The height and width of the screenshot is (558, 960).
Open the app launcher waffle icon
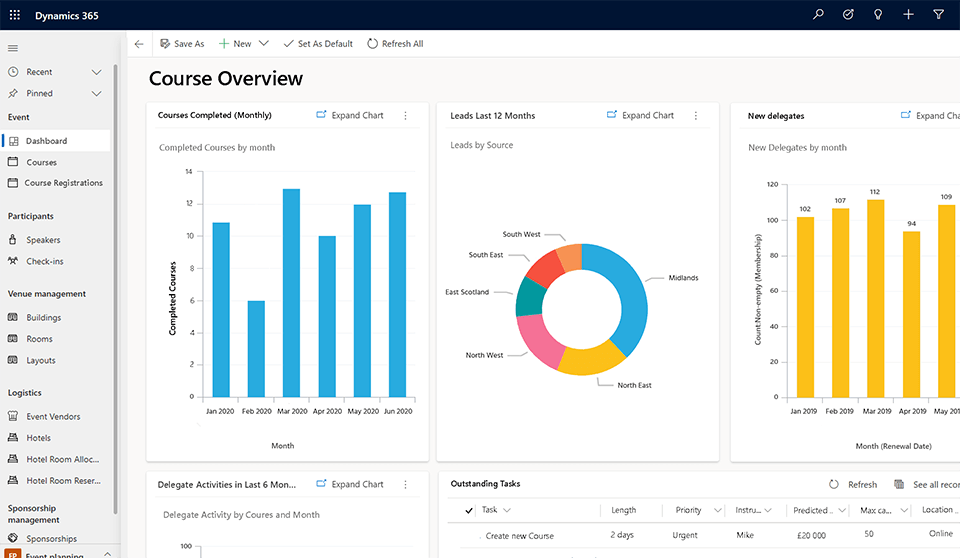pos(14,15)
